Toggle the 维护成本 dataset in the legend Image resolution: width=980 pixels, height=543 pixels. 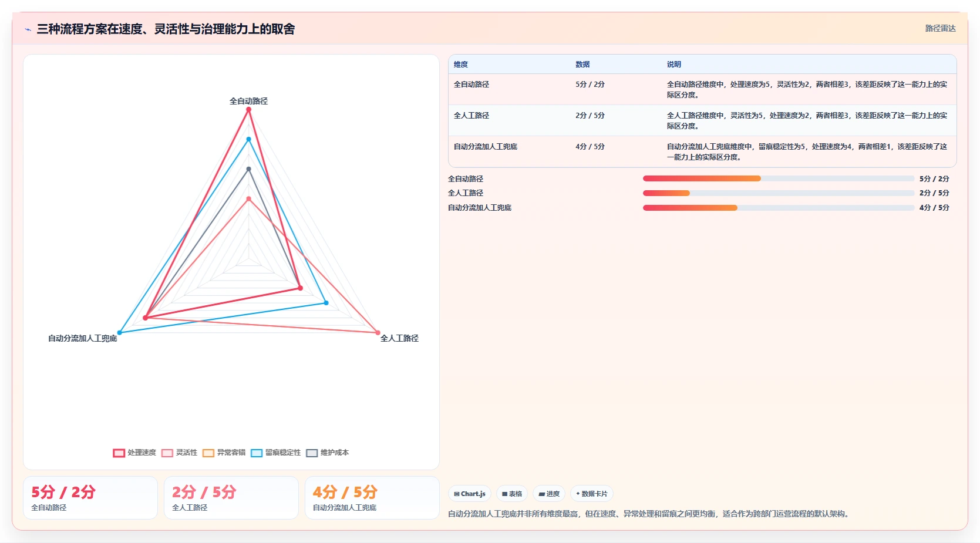pyautogui.click(x=327, y=453)
